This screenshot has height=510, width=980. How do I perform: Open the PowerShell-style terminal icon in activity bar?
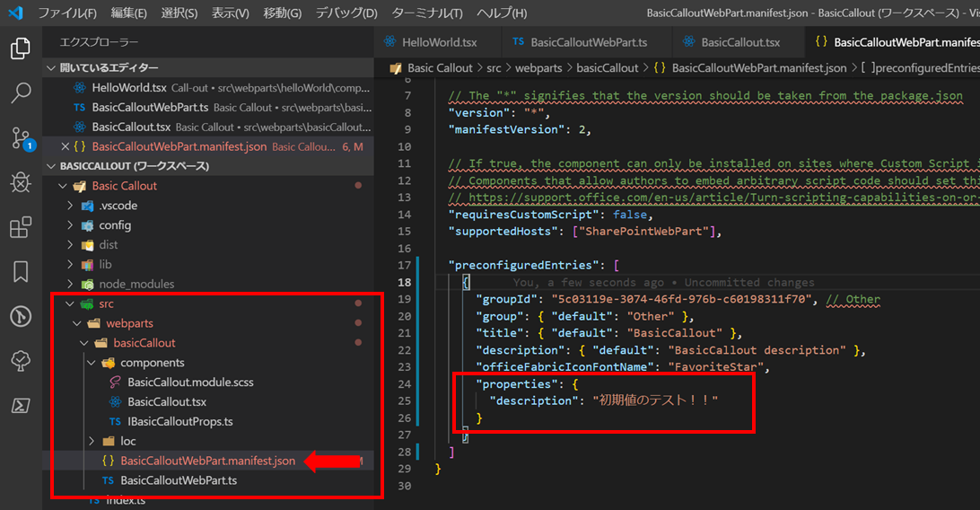[x=20, y=406]
